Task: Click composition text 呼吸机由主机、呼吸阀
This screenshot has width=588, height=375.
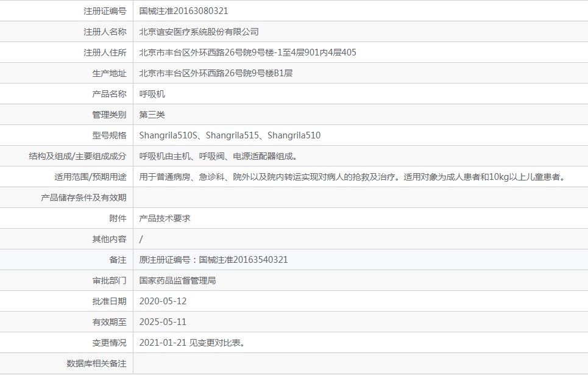Action: tap(219, 156)
